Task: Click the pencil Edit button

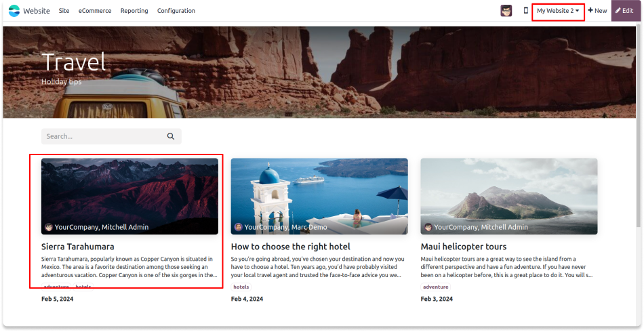Action: (x=624, y=11)
